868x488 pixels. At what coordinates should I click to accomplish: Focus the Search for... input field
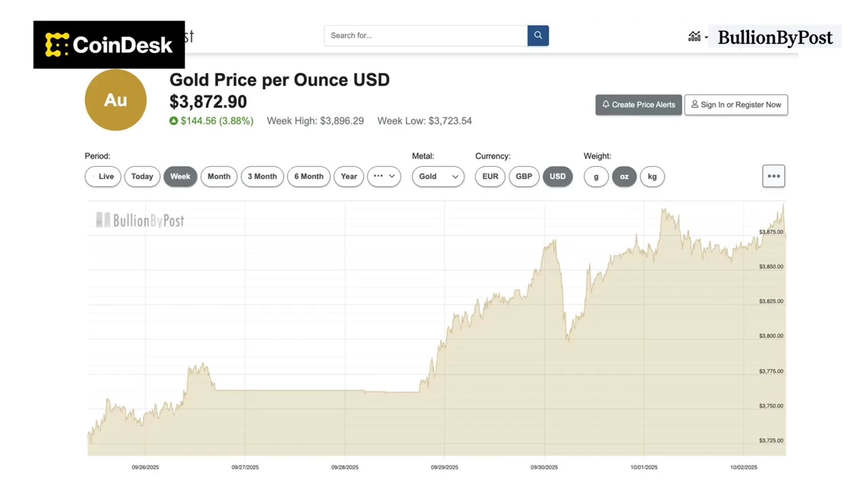[425, 35]
